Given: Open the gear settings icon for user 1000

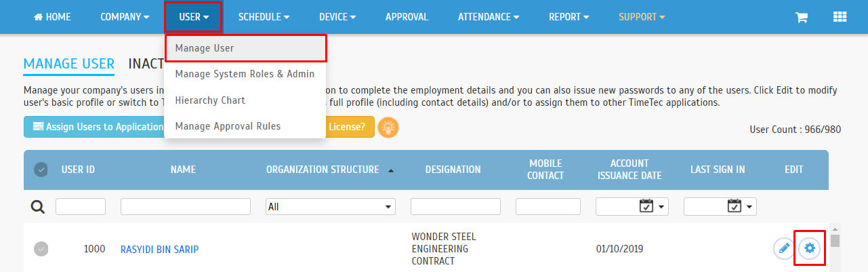Looking at the screenshot, I should pos(809,248).
